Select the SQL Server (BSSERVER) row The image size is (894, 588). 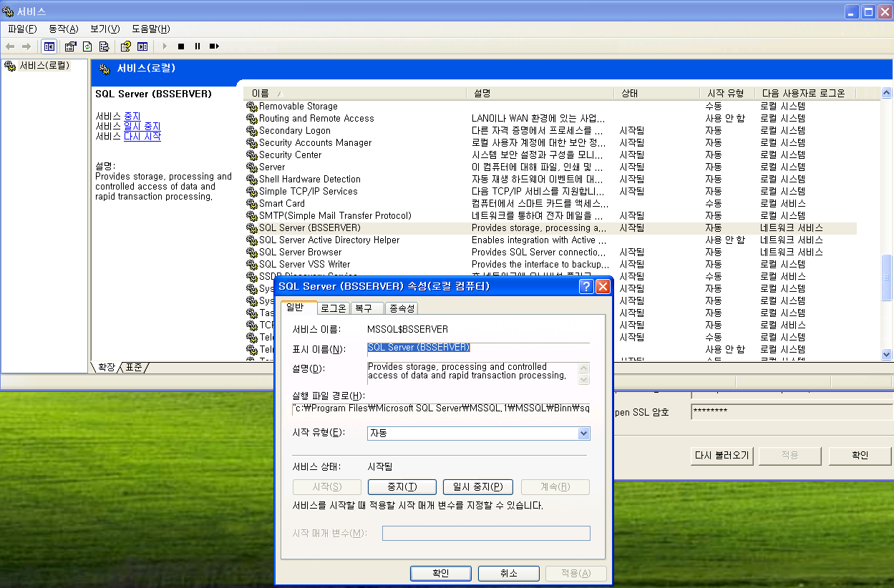(550, 227)
